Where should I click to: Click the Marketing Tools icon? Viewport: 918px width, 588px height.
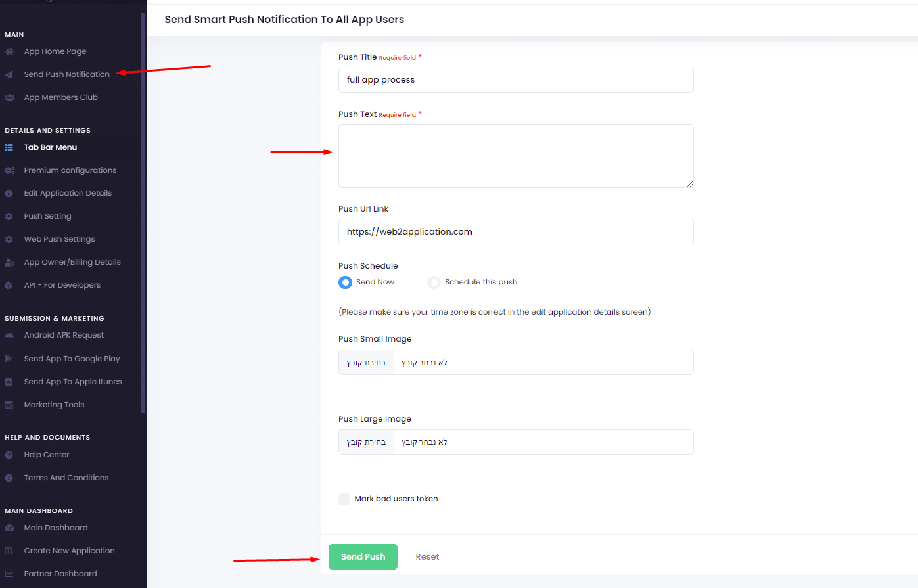[11, 404]
